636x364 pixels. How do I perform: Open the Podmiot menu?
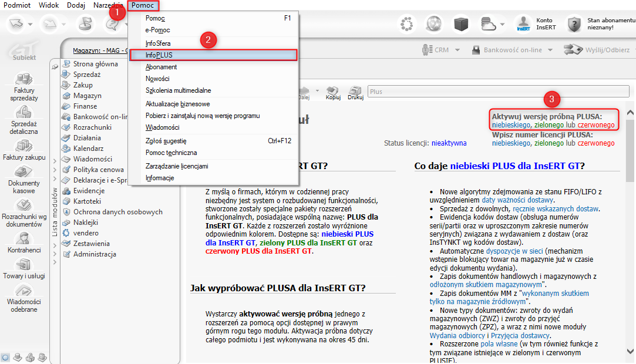click(17, 5)
